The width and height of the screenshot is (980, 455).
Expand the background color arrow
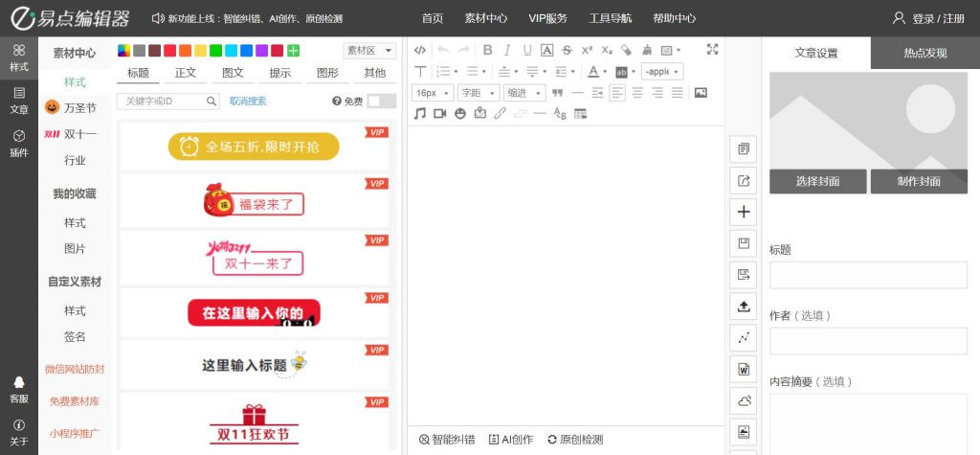[634, 72]
